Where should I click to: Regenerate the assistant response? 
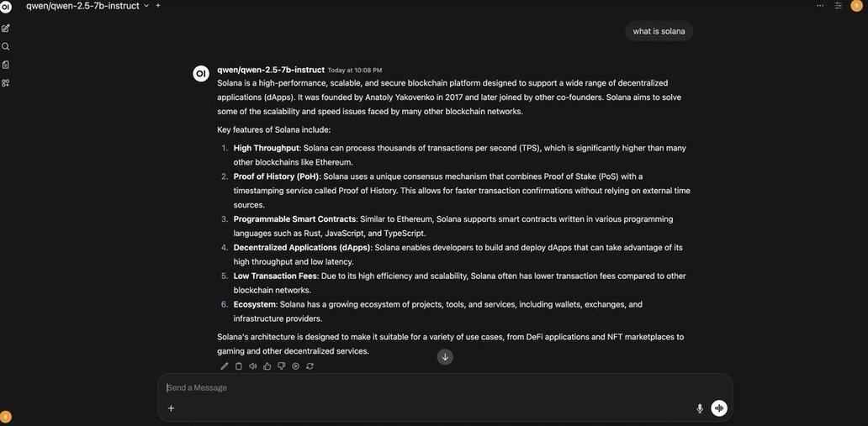[310, 366]
